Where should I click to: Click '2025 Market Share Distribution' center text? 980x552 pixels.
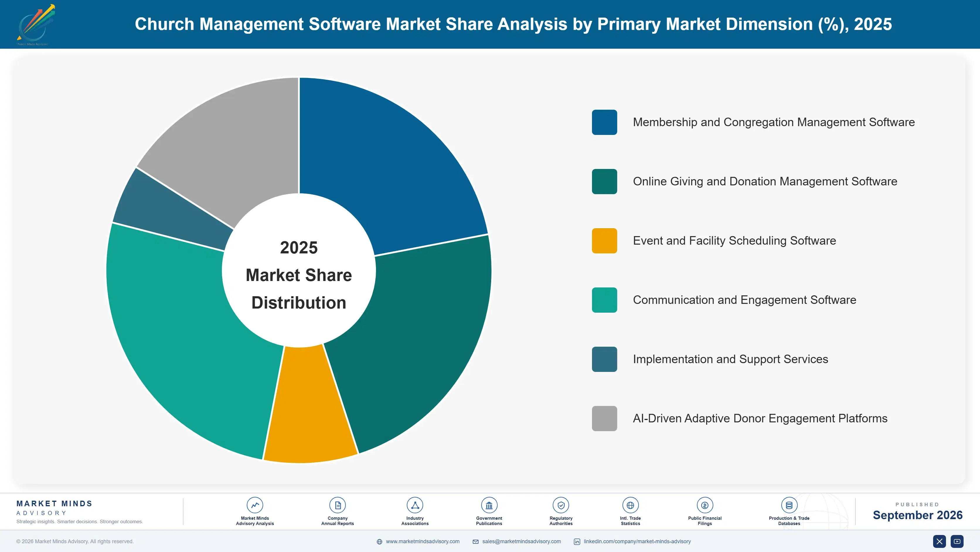[299, 275]
